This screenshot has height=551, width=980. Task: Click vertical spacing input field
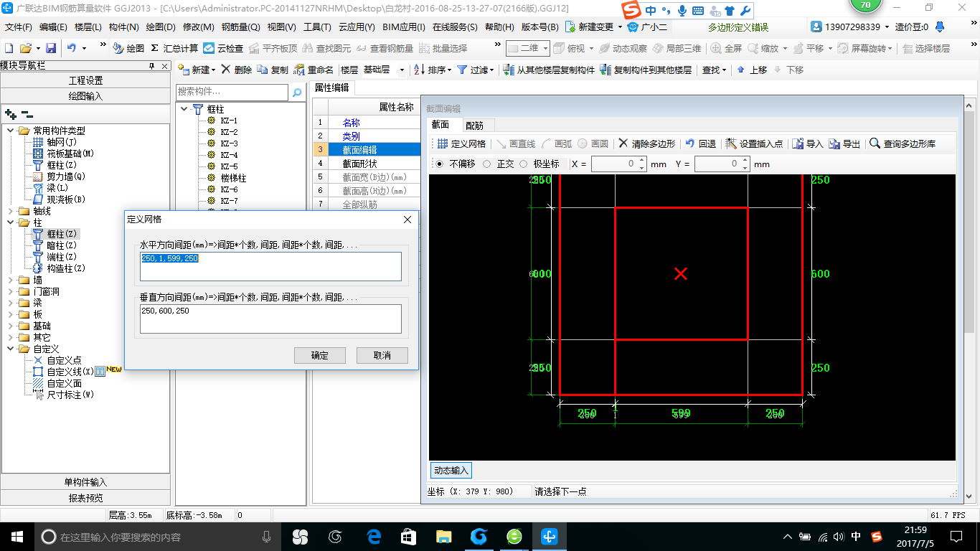(x=270, y=319)
